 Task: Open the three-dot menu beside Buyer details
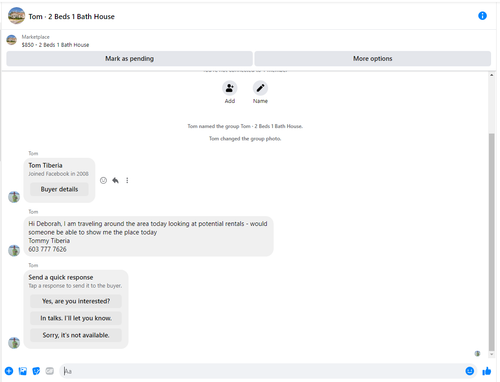[127, 180]
